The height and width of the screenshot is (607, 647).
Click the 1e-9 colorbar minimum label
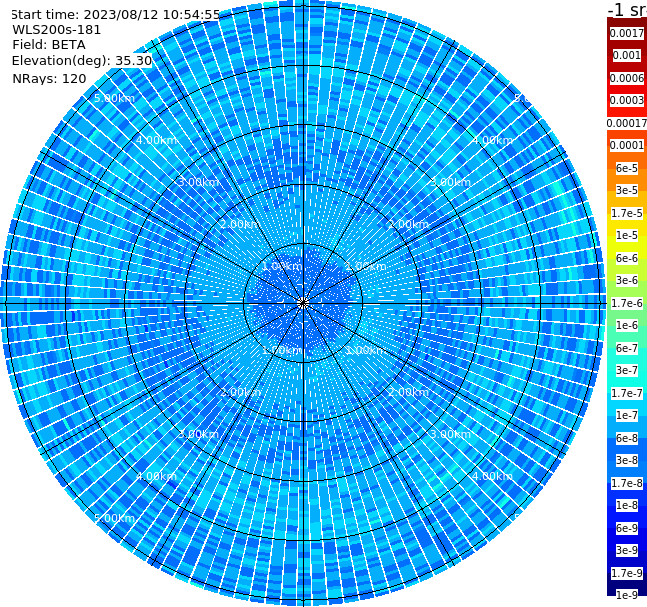(x=627, y=595)
